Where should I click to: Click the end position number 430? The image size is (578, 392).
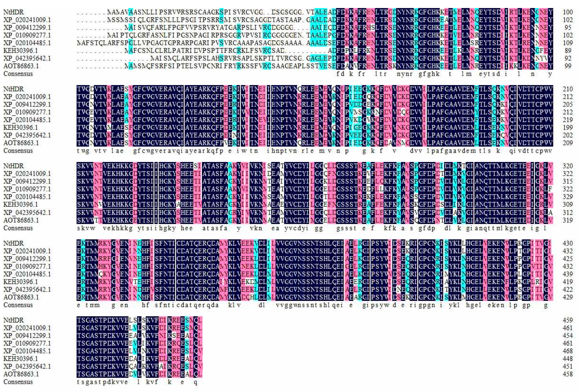tap(568, 243)
